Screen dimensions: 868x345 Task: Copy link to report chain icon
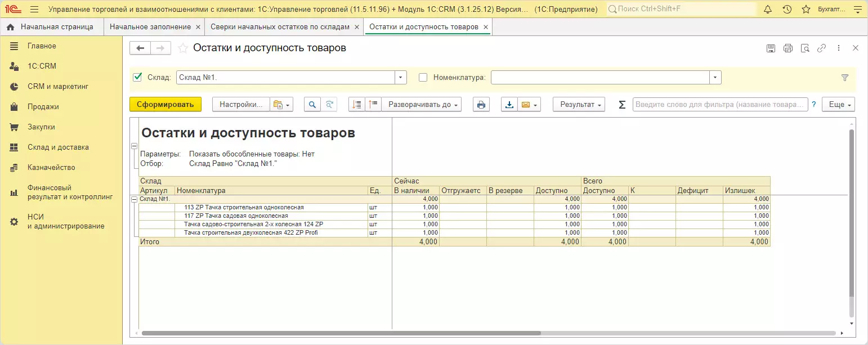(x=821, y=48)
